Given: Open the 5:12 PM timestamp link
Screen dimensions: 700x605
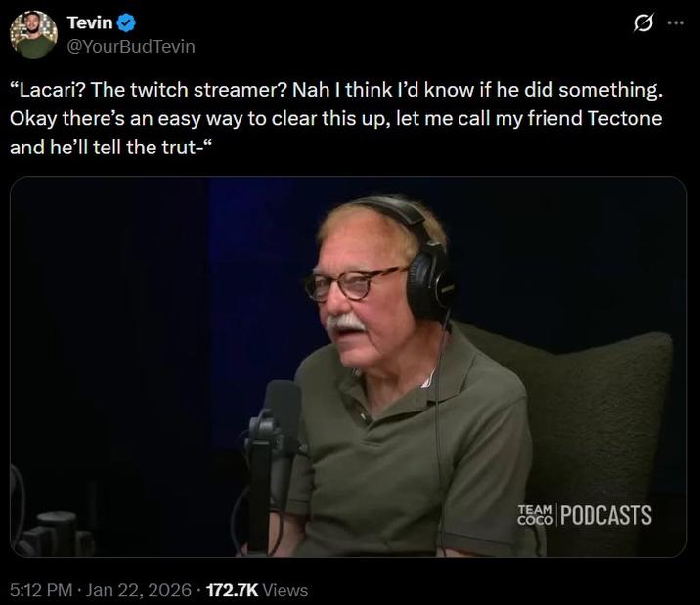Looking at the screenshot, I should coord(40,590).
